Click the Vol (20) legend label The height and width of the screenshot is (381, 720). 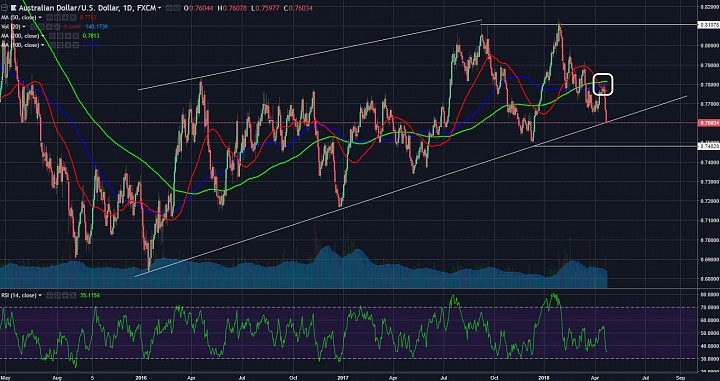[11, 27]
